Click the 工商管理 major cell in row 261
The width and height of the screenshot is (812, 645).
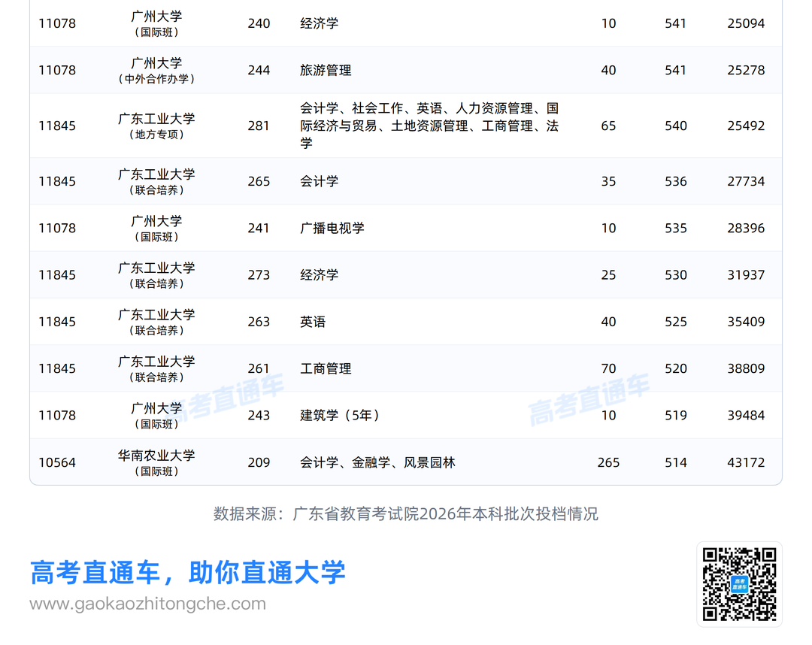click(326, 368)
